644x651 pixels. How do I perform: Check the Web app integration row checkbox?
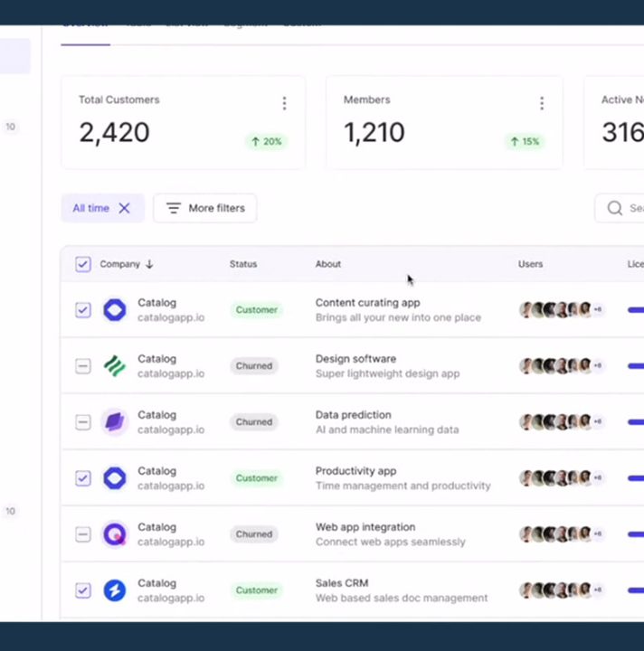click(x=83, y=534)
